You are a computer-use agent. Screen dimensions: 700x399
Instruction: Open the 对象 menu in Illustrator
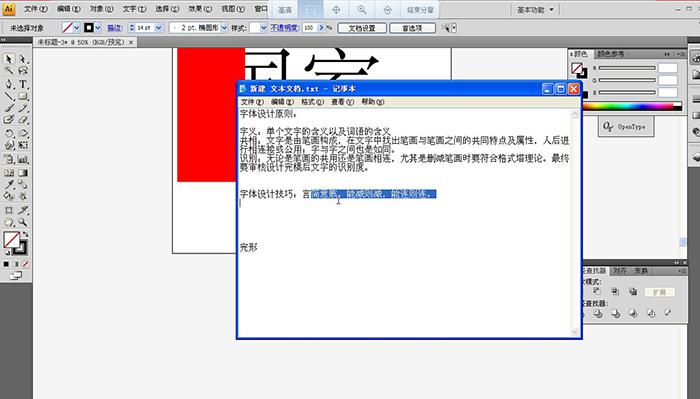click(x=102, y=9)
